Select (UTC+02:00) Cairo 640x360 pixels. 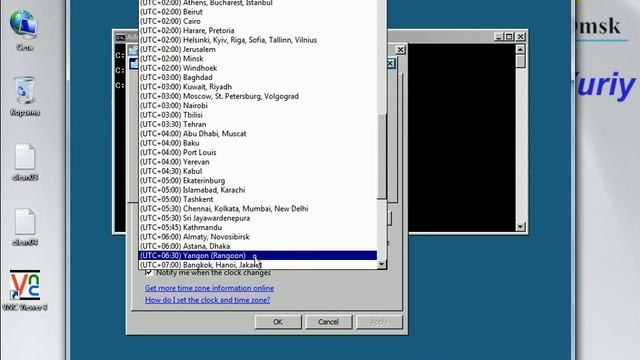pos(258,21)
